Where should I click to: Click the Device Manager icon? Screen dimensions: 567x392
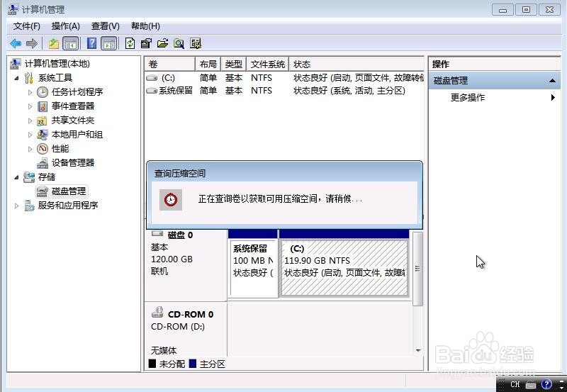click(x=43, y=163)
